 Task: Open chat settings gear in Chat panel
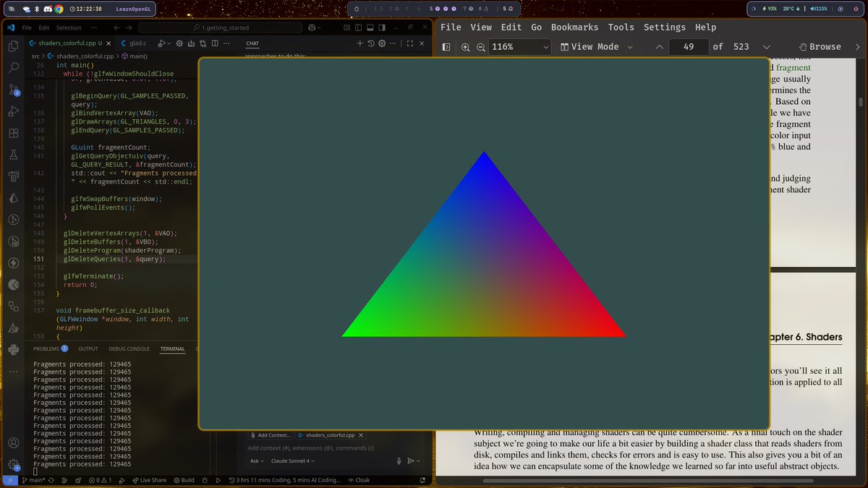pos(383,43)
